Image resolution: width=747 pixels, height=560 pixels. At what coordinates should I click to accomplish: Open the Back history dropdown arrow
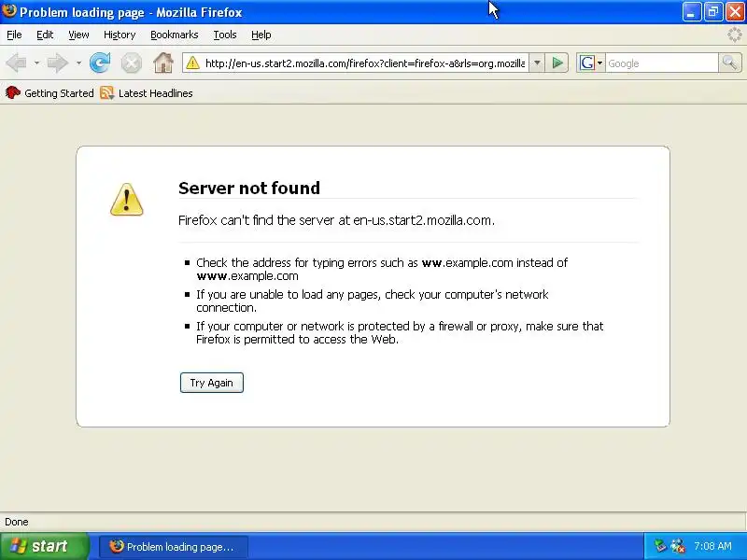36,63
